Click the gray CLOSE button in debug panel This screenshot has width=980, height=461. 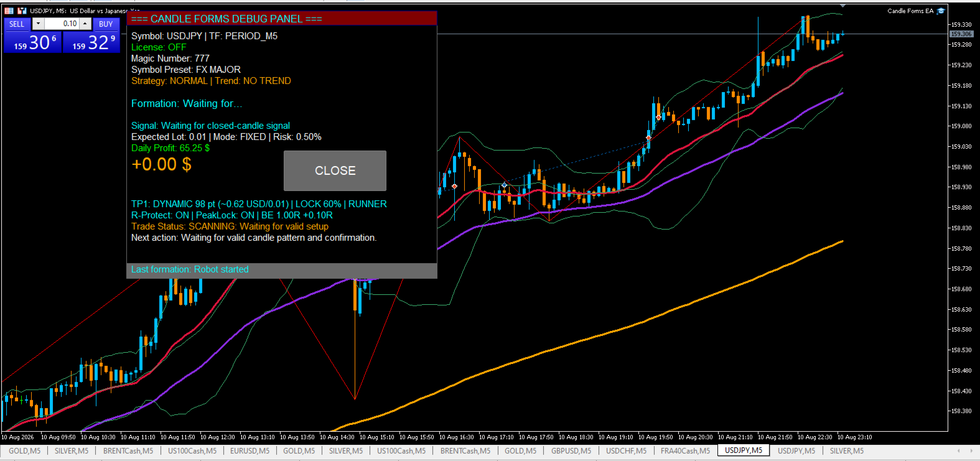click(x=335, y=170)
